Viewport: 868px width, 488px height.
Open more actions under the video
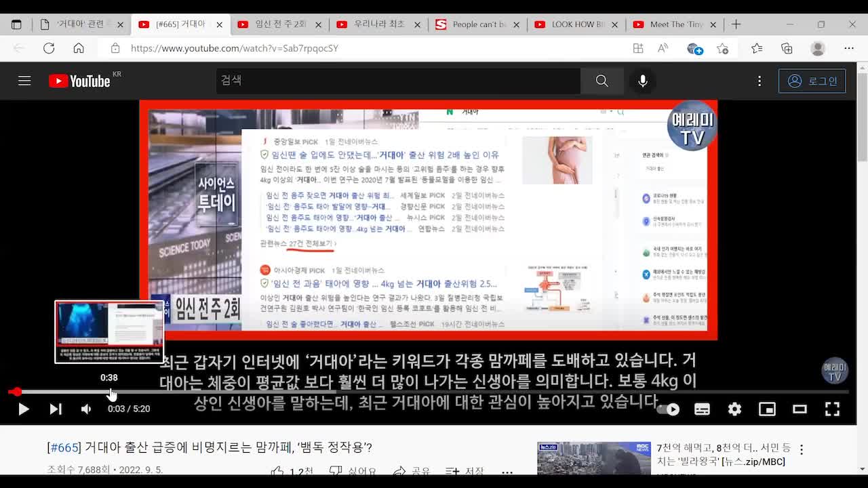coord(507,472)
